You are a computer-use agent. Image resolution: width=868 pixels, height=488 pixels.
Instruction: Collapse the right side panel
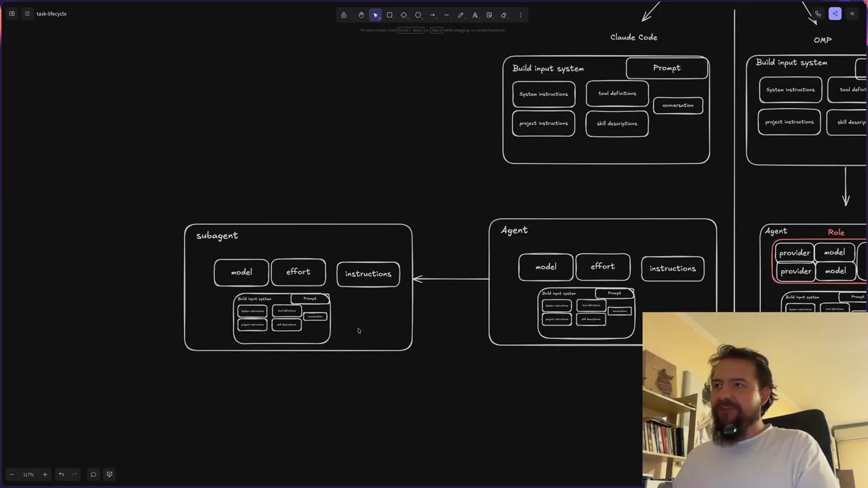[x=852, y=14]
